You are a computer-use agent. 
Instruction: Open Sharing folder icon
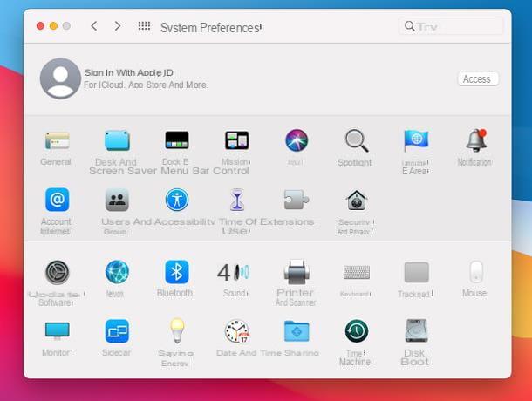(x=297, y=331)
